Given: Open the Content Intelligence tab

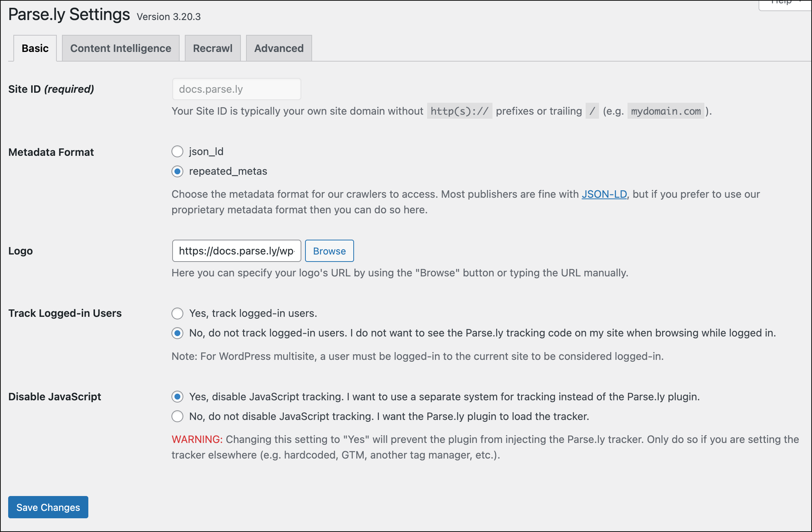Looking at the screenshot, I should coord(121,48).
